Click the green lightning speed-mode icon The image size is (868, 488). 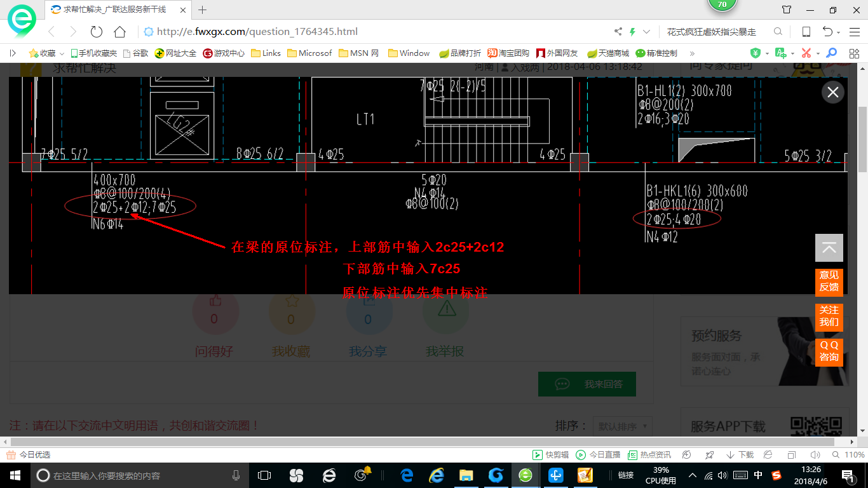tap(632, 32)
